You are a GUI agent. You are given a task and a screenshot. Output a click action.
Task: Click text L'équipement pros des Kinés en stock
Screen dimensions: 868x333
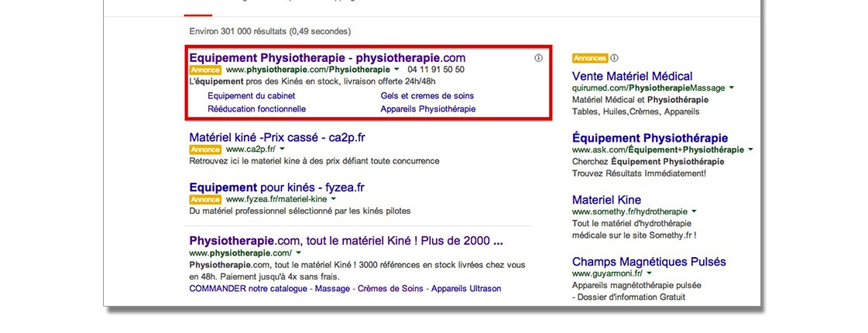pyautogui.click(x=314, y=82)
